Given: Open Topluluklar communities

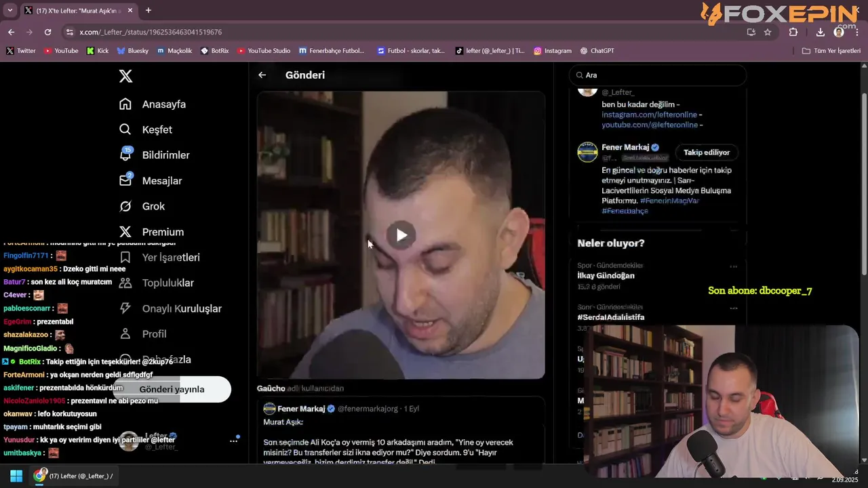Looking at the screenshot, I should (167, 283).
